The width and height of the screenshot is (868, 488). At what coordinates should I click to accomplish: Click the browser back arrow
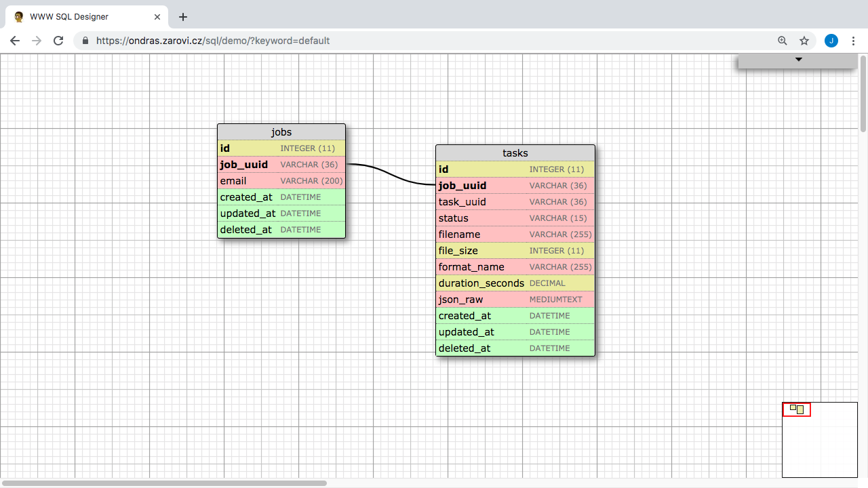15,41
